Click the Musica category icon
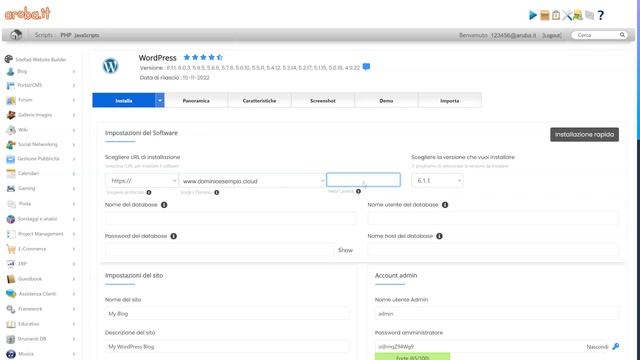This screenshot has width=640, height=360. (11, 354)
